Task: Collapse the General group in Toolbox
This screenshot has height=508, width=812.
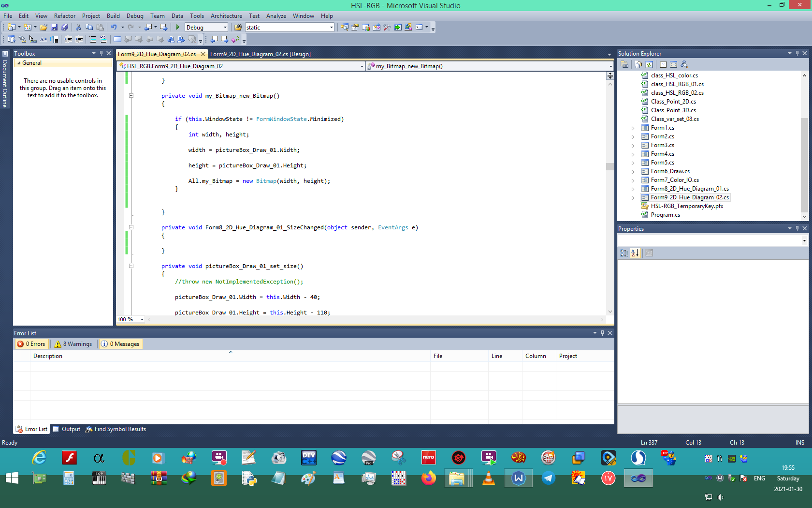Action: click(19, 63)
